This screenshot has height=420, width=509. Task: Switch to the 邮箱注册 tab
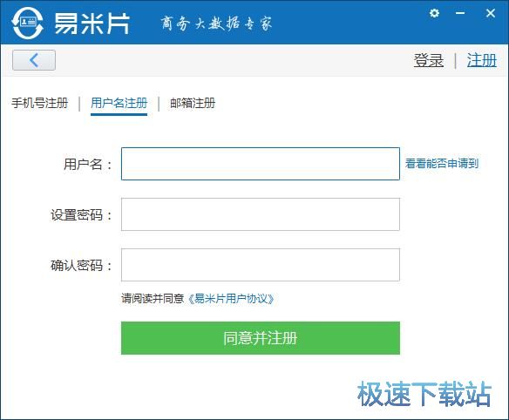pos(193,103)
